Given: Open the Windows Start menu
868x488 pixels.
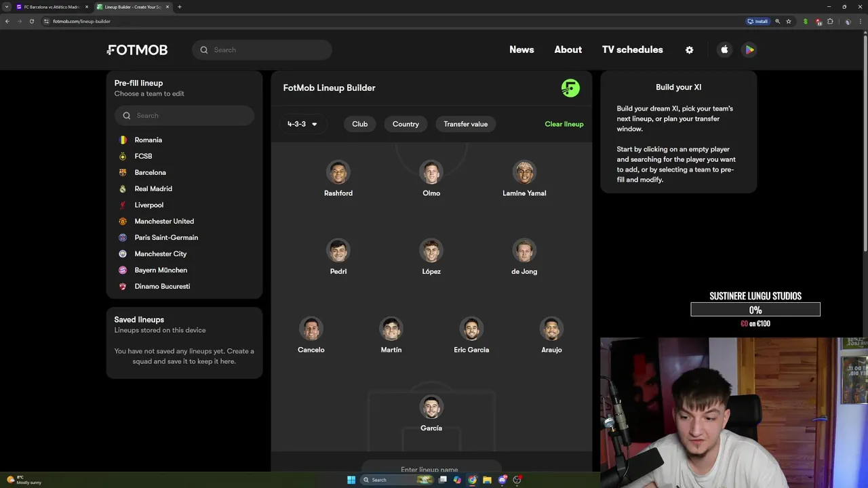Looking at the screenshot, I should 351,480.
